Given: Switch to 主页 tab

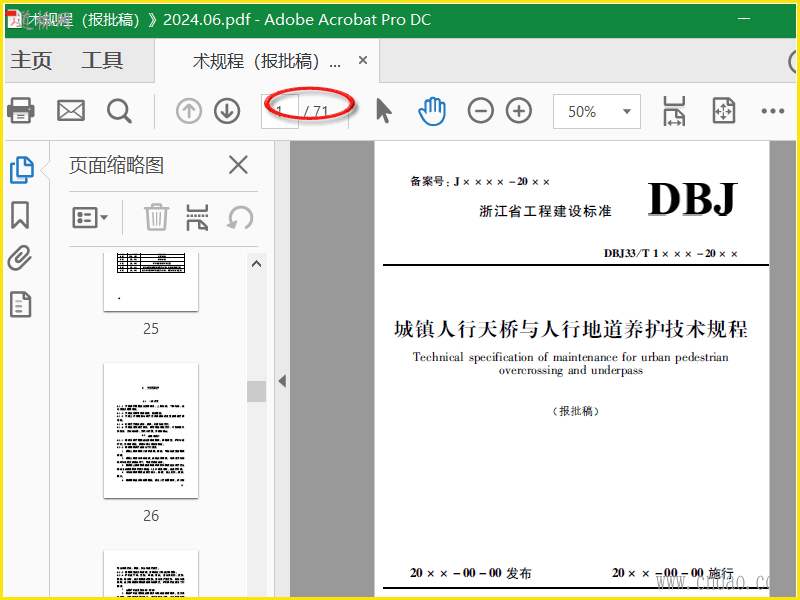Looking at the screenshot, I should (x=31, y=60).
